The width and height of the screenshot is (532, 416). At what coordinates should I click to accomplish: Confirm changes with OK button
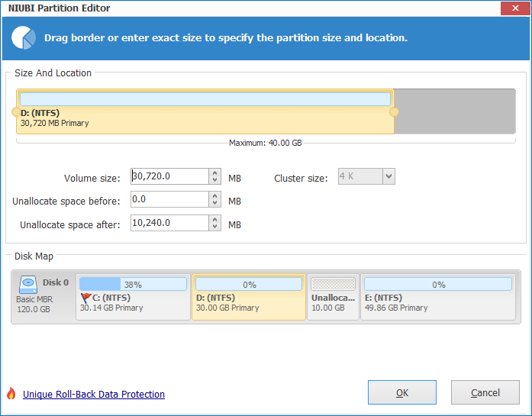(x=402, y=392)
